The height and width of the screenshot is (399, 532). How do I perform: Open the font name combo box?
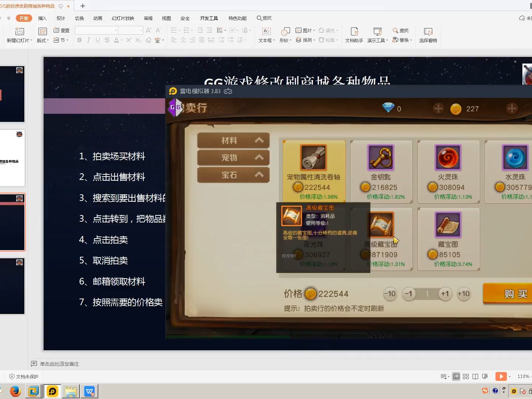click(x=96, y=30)
